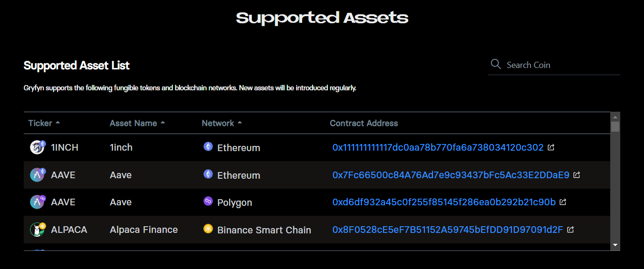Click the AAVE Ethereum token logo
The image size is (644, 269).
38,175
